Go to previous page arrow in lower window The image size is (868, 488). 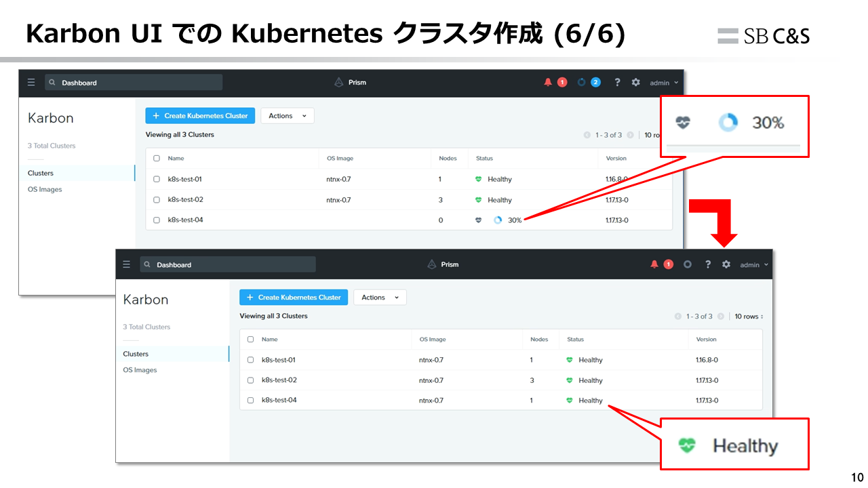click(678, 317)
